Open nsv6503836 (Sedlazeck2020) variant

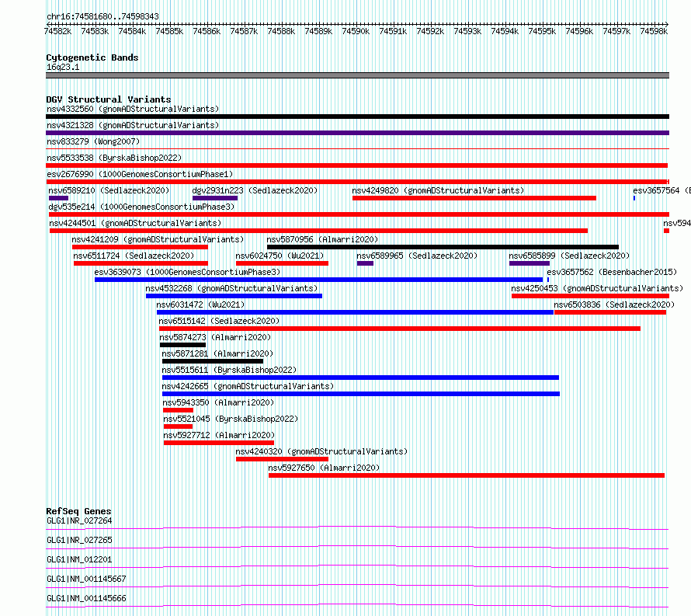614,305
